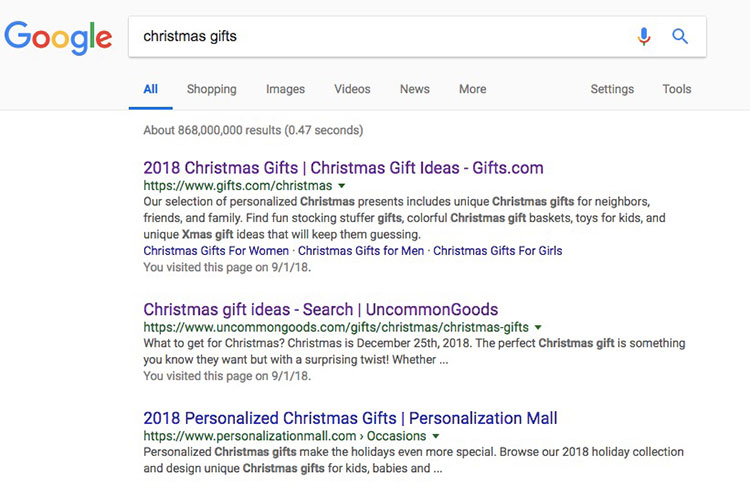Viewport: 750px width, 487px height.
Task: Click the microphone voice search icon
Action: point(644,36)
